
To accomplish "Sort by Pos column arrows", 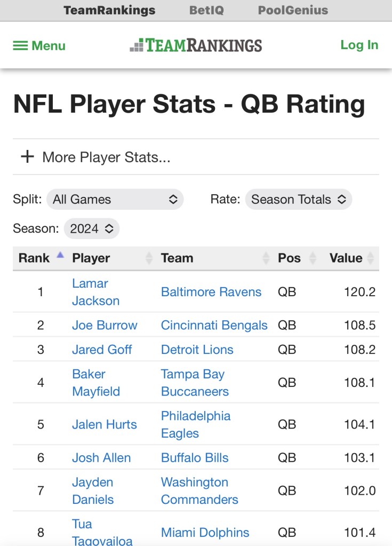I will pyautogui.click(x=313, y=258).
